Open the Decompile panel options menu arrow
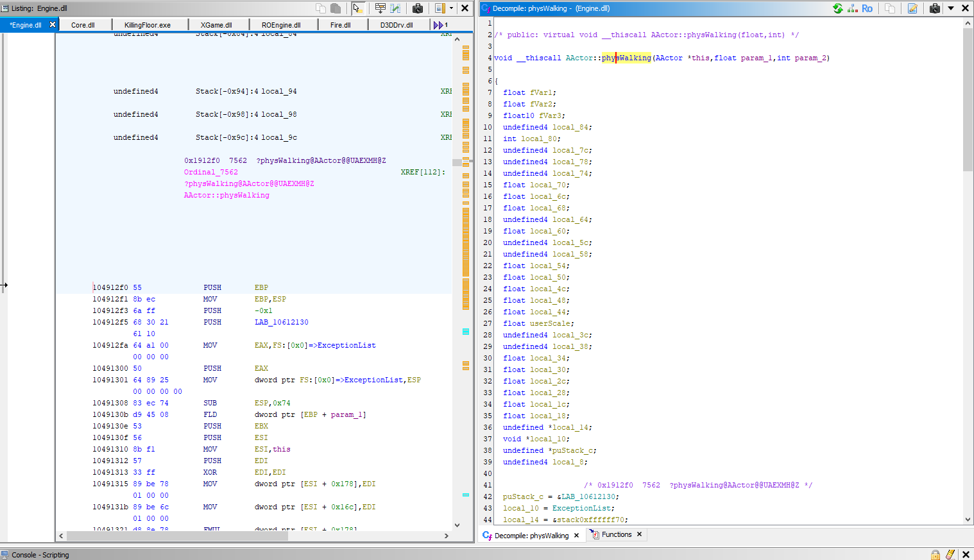Screen dimensions: 974x560 point(951,8)
